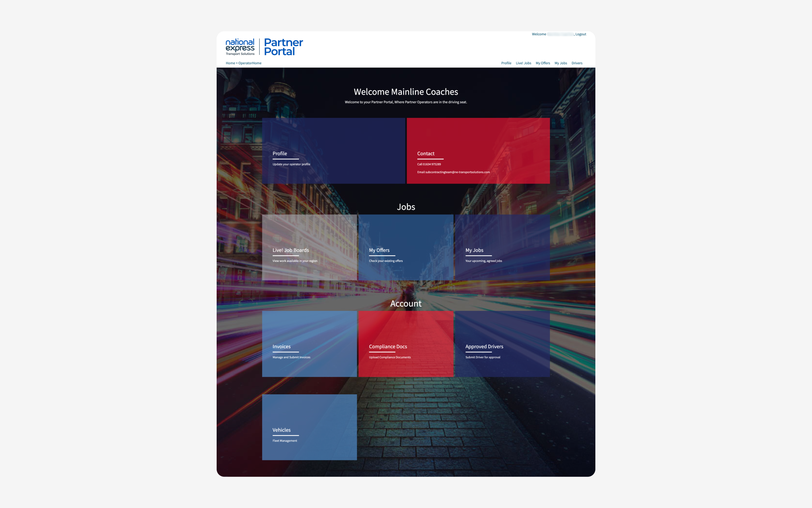This screenshot has height=508, width=812.
Task: Open the My Offers tile
Action: coord(406,247)
